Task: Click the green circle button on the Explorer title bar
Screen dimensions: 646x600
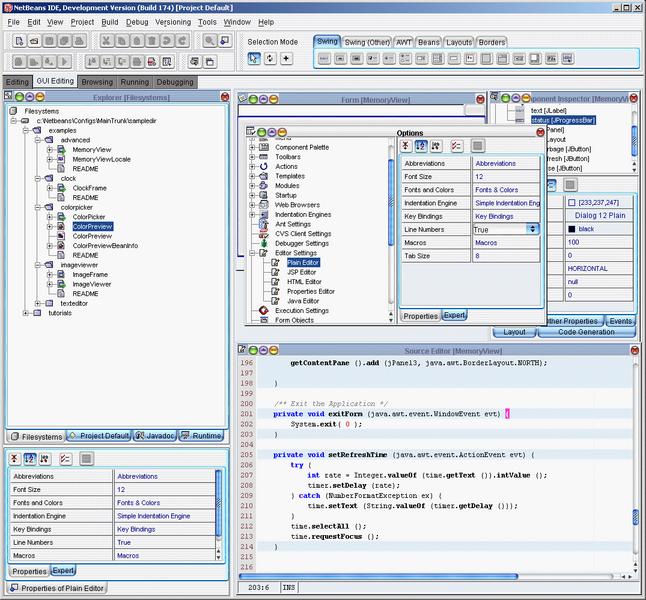Action: 19,97
